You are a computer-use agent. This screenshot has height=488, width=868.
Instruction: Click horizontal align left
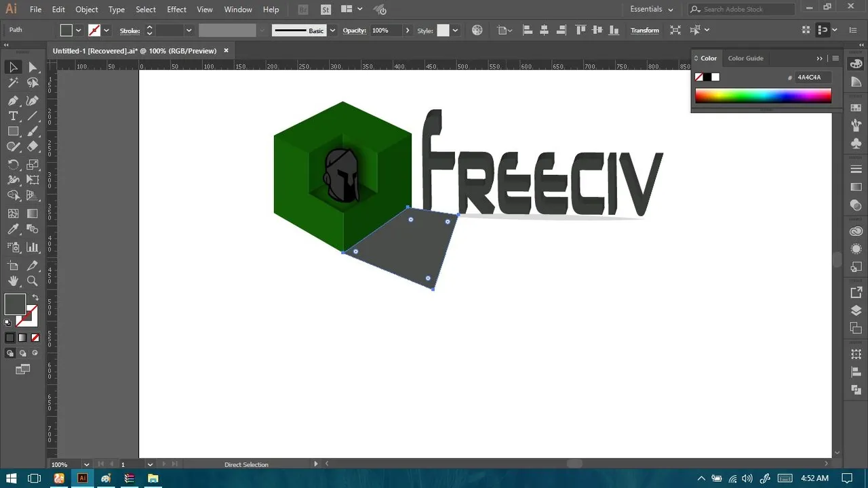(528, 30)
